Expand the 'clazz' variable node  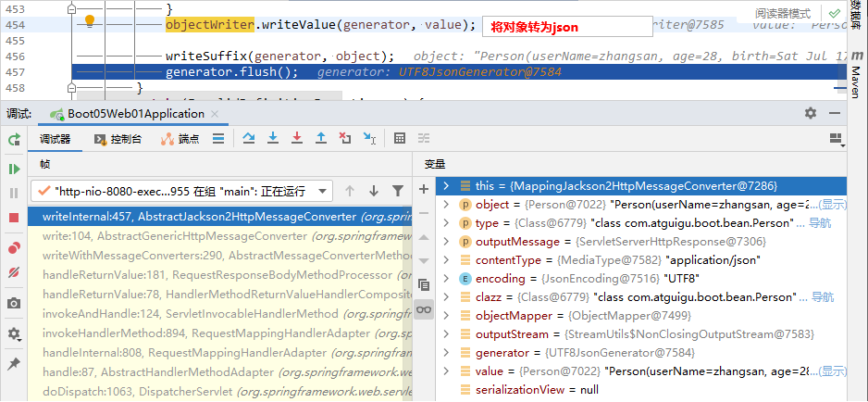446,297
